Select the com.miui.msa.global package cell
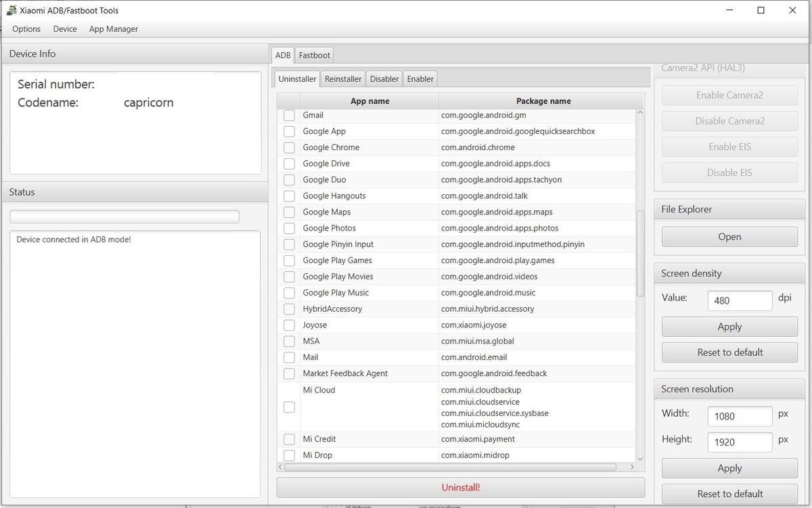 pos(537,342)
